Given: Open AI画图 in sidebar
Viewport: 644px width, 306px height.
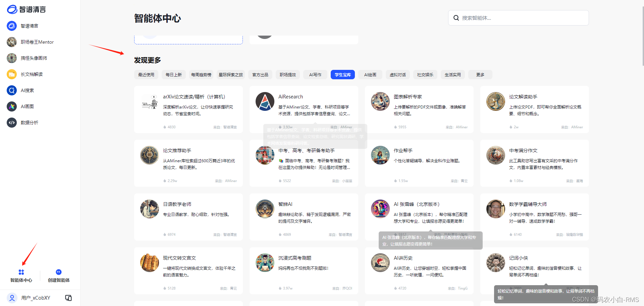Looking at the screenshot, I should coord(20,106).
